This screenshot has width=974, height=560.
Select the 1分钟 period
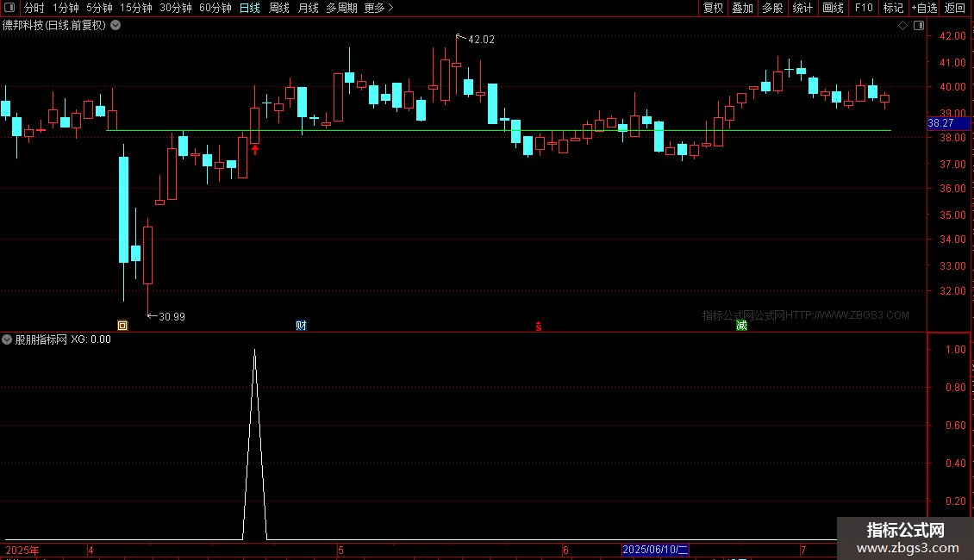[66, 8]
